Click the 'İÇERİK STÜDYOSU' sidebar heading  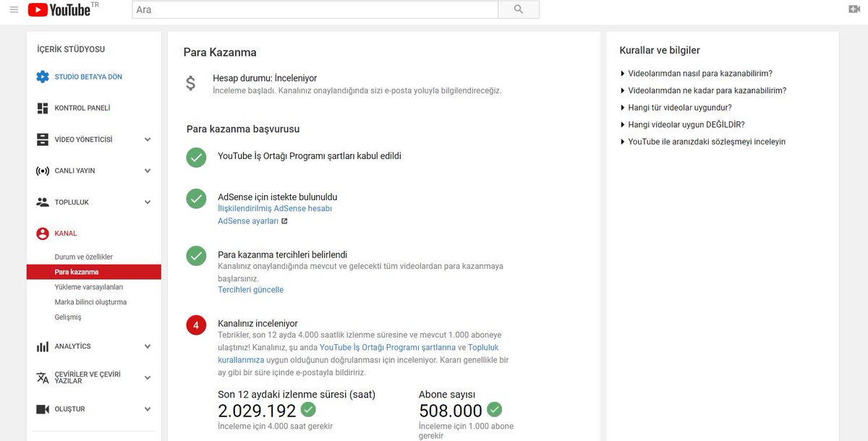(71, 49)
